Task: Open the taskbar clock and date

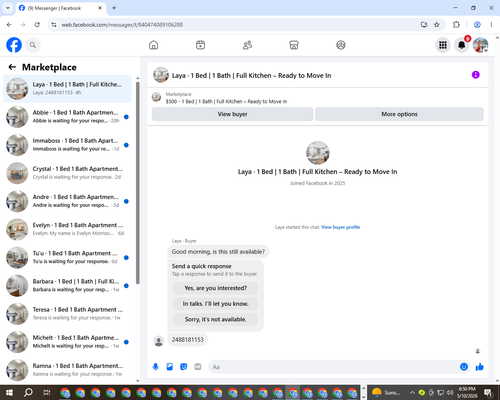Action: point(467,392)
